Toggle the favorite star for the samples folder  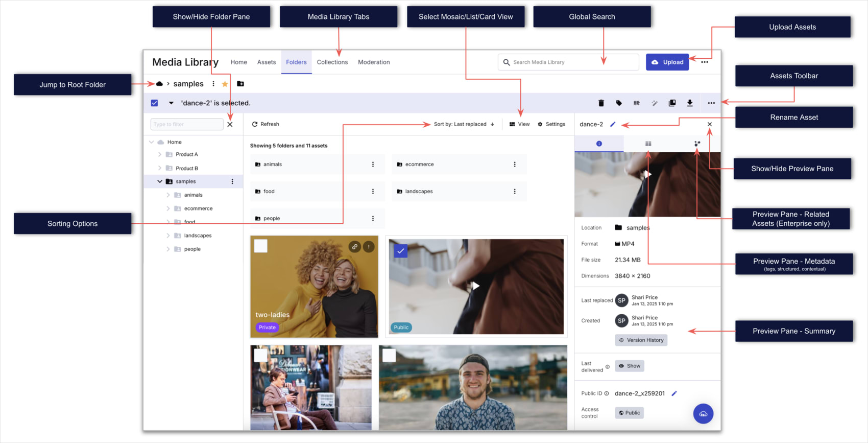[x=225, y=84]
